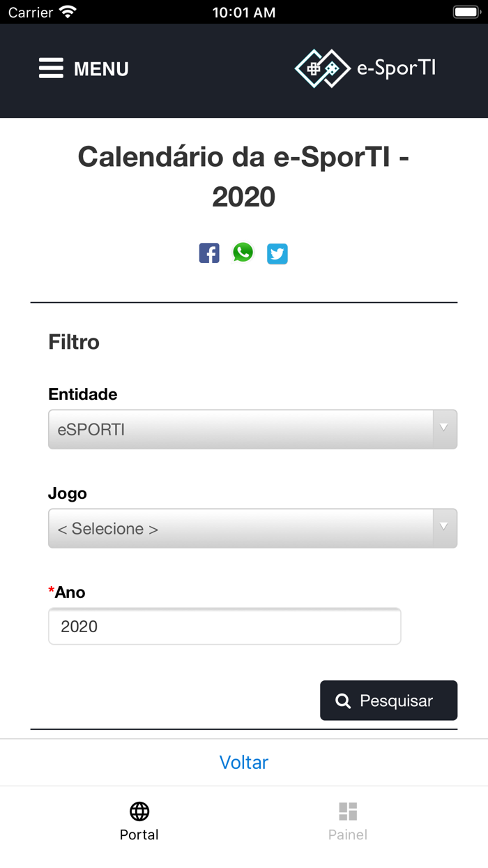Tap the globe icon above Portal
Viewport: 488px width, 868px height.
(139, 811)
